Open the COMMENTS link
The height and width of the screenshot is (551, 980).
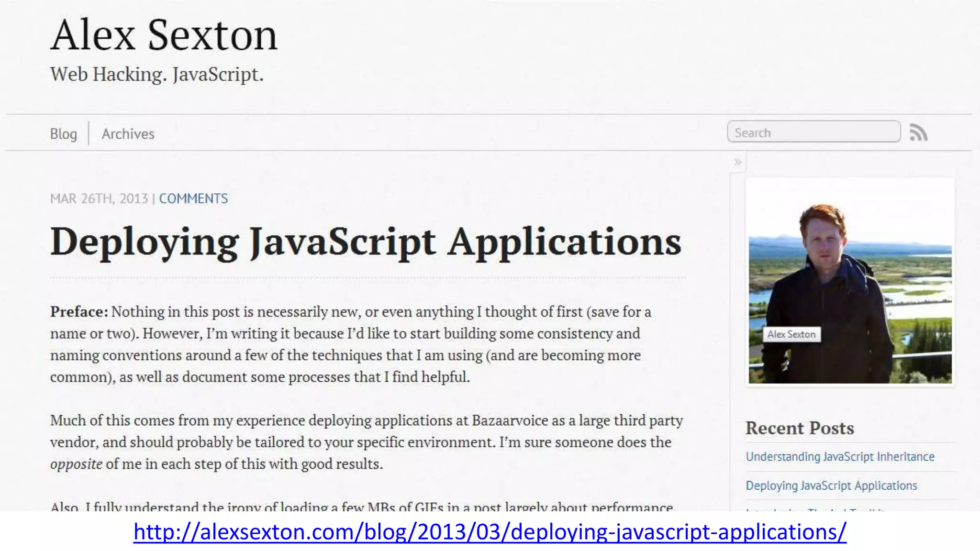tap(193, 198)
